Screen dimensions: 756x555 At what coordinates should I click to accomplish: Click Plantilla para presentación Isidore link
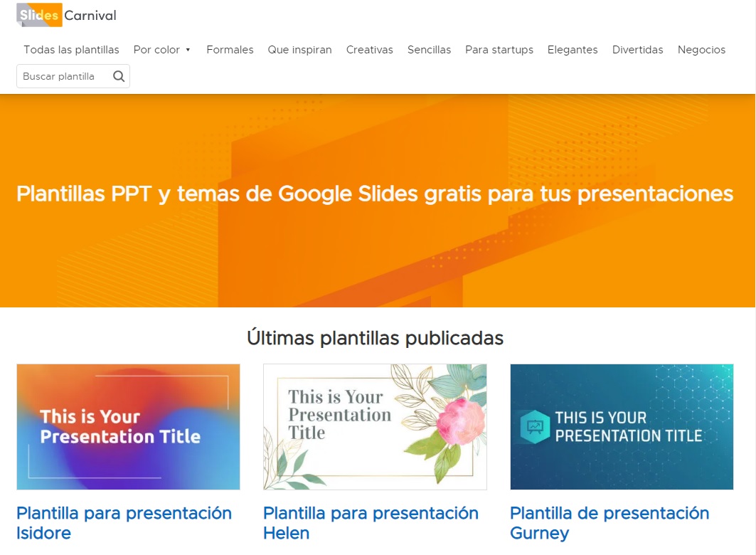pyautogui.click(x=124, y=523)
